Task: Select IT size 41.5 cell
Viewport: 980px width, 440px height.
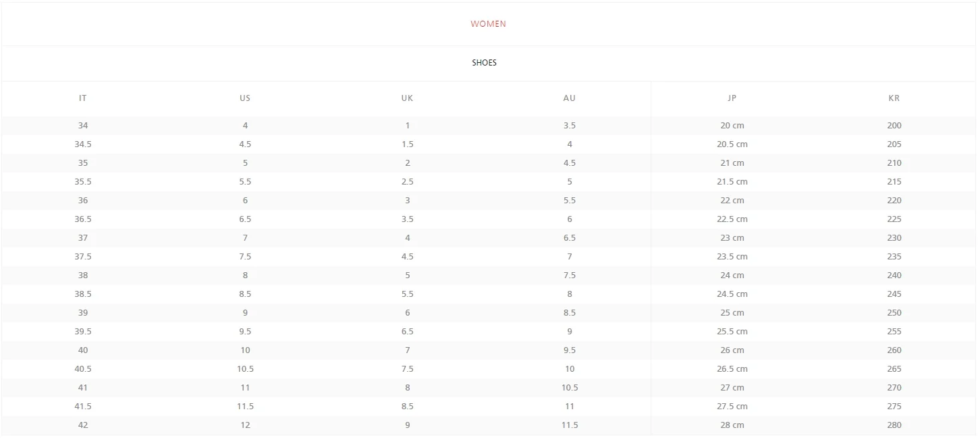Action: tap(83, 407)
